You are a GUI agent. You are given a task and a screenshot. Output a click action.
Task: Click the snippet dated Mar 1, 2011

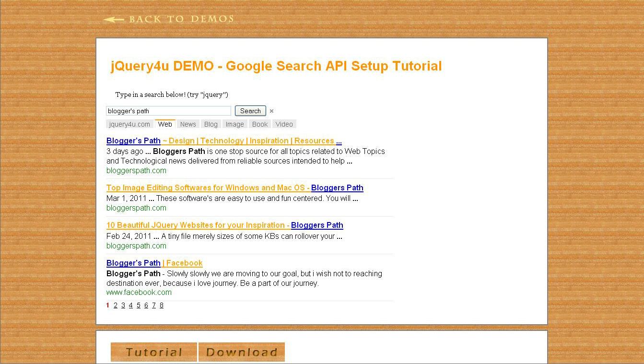point(232,199)
